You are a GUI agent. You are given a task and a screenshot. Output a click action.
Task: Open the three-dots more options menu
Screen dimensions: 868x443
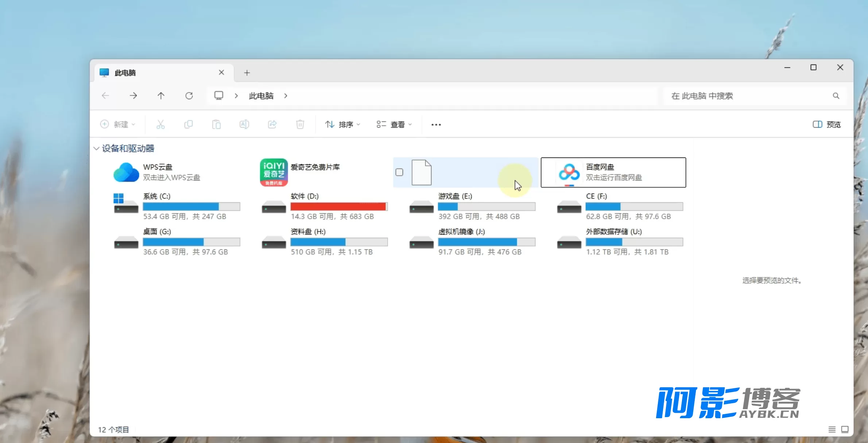pyautogui.click(x=436, y=125)
